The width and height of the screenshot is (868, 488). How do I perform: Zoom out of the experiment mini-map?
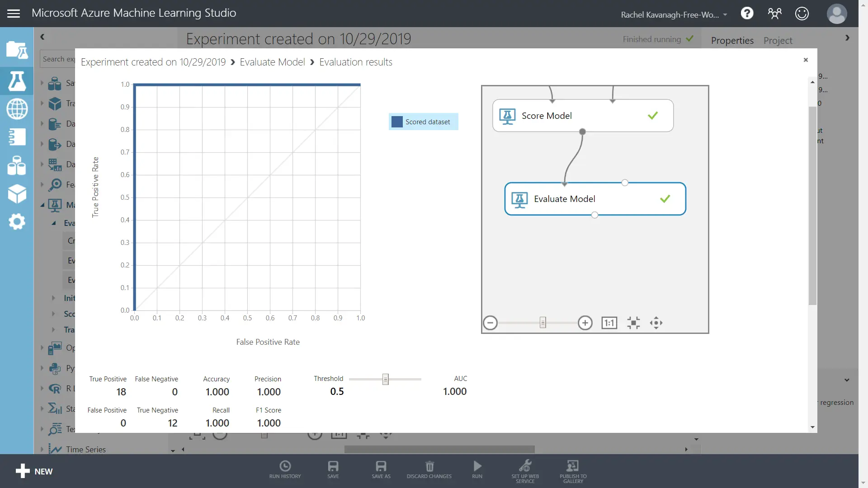(490, 323)
